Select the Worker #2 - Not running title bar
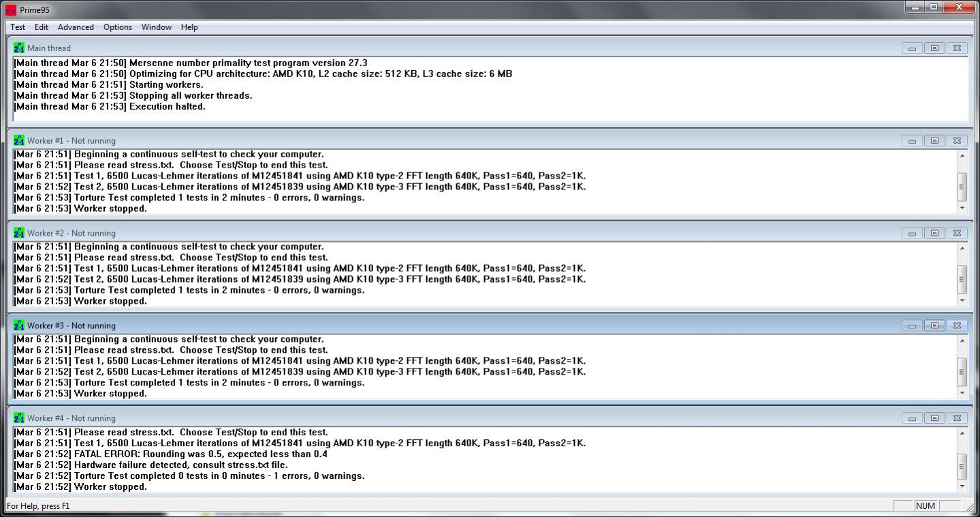This screenshot has width=980, height=517. 489,233
